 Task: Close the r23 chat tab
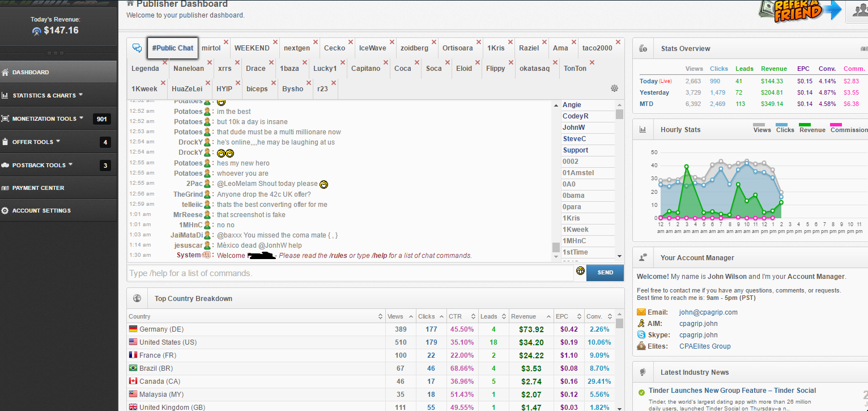tap(334, 83)
